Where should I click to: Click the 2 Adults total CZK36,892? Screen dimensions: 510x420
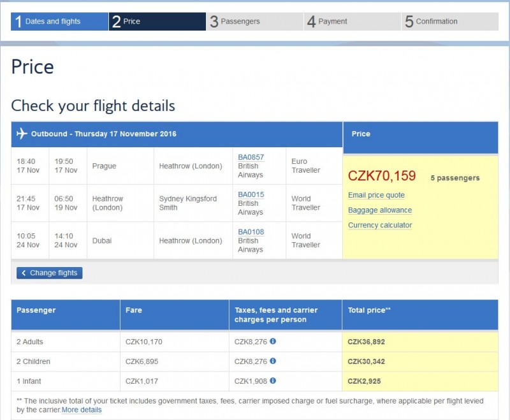366,342
